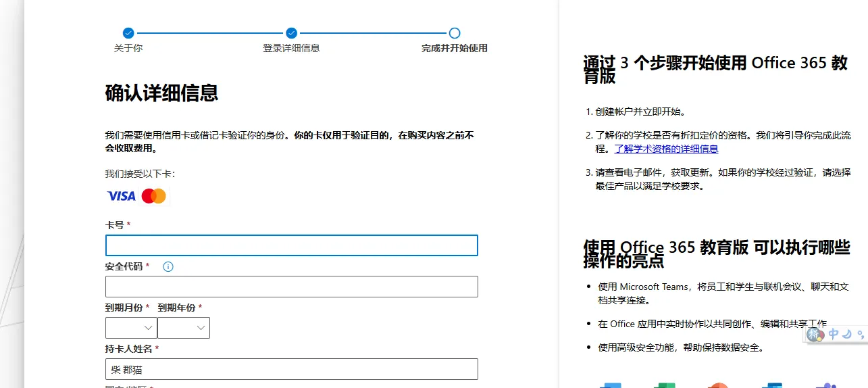The width and height of the screenshot is (868, 388).
Task: Click the Mastercard logo
Action: [x=154, y=196]
